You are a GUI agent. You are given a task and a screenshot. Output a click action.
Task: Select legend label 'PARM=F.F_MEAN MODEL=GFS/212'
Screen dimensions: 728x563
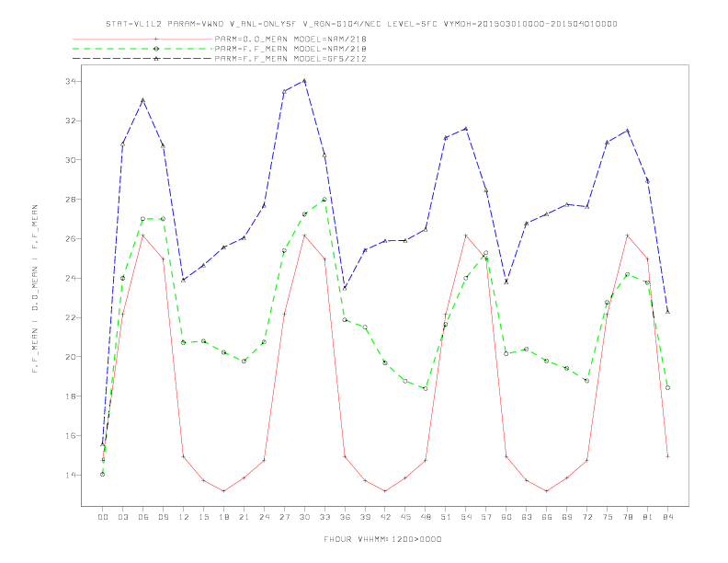pos(290,59)
